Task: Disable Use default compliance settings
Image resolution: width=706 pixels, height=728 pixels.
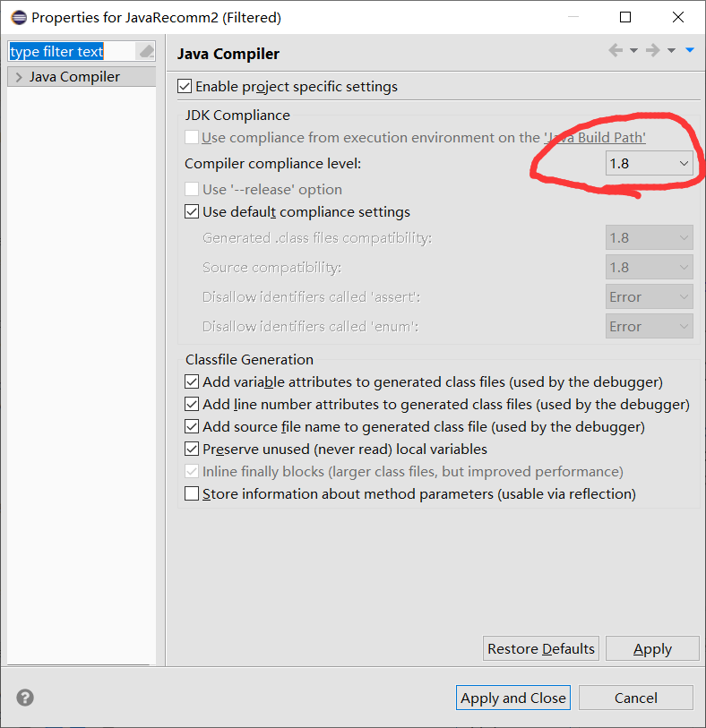Action: (x=192, y=212)
